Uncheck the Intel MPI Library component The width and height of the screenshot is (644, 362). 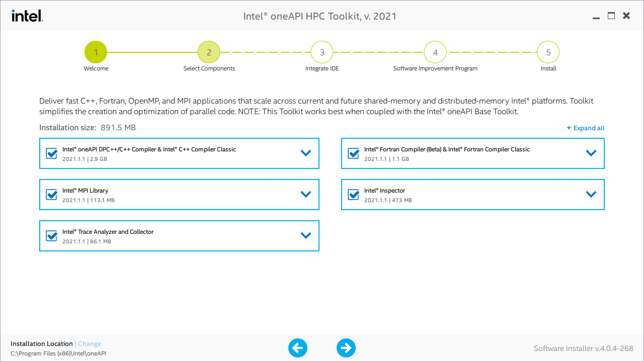51,195
